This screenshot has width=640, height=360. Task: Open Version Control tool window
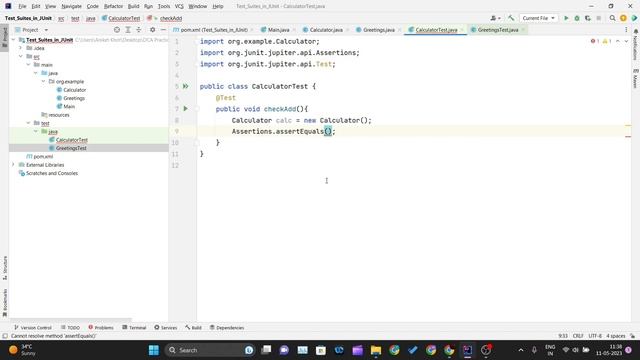coord(33,328)
